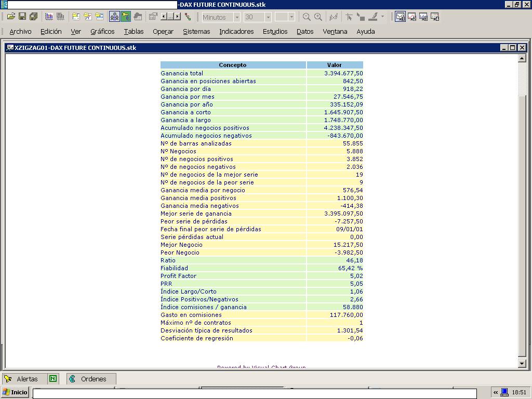Open the Indicadores menu
Screen dimensions: 532x399
click(x=236, y=32)
